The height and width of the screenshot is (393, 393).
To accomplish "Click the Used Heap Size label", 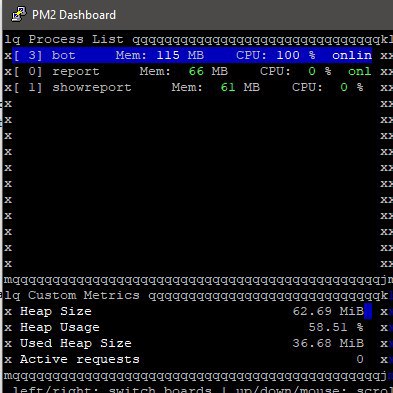I will pyautogui.click(x=76, y=343).
